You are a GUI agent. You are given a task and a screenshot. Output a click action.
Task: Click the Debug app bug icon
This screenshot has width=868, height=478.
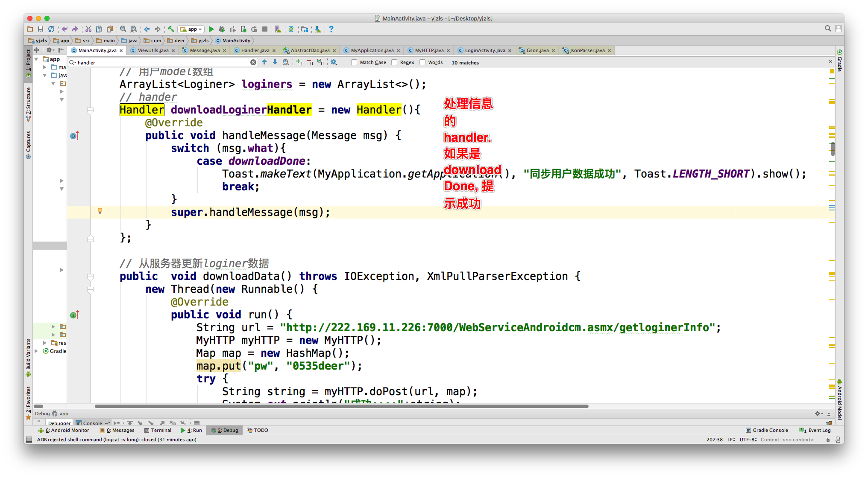click(222, 29)
